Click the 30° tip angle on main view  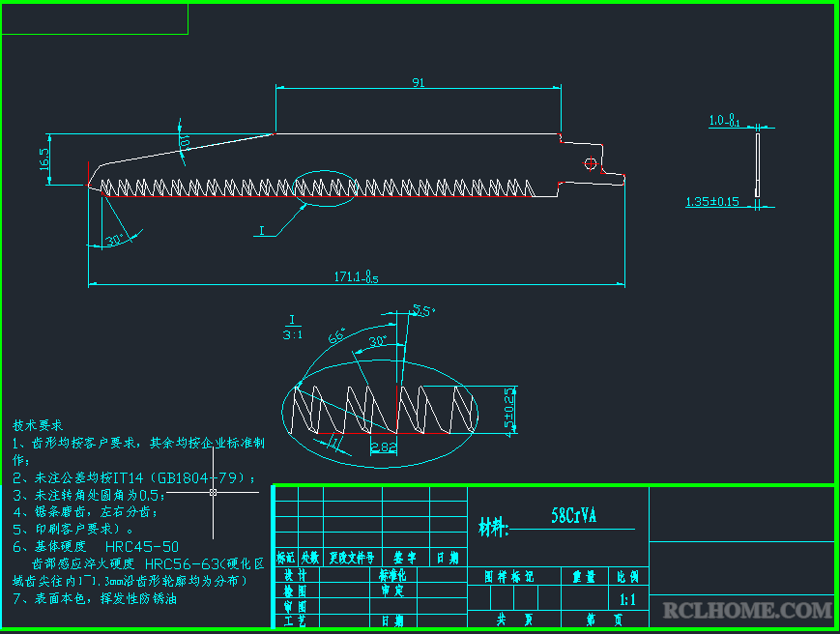(114, 240)
